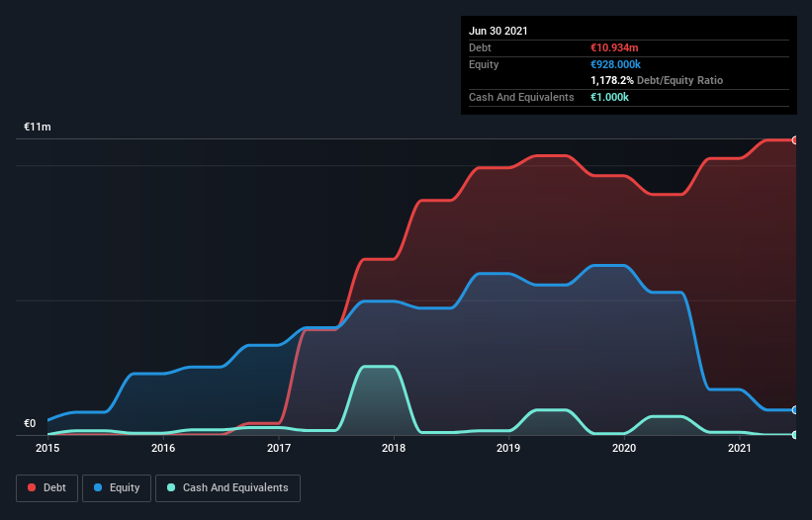Screen dimensions: 812x520
Task: Click the blue Equity legend dot
Action: 98,487
